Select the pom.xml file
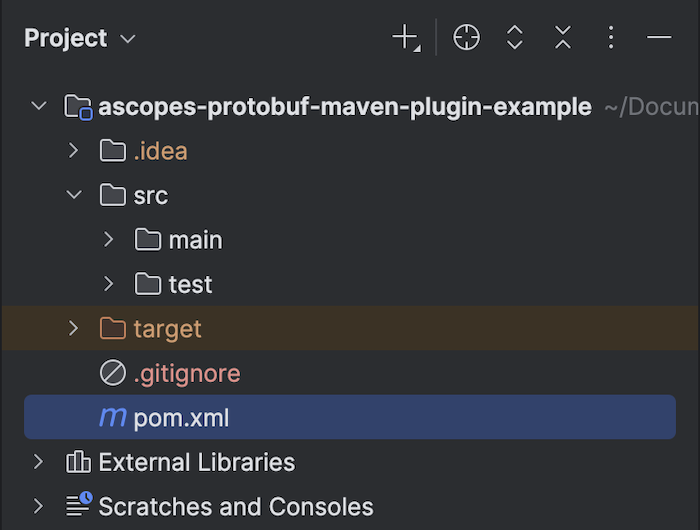Viewport: 700px width, 530px height. pyautogui.click(x=350, y=417)
